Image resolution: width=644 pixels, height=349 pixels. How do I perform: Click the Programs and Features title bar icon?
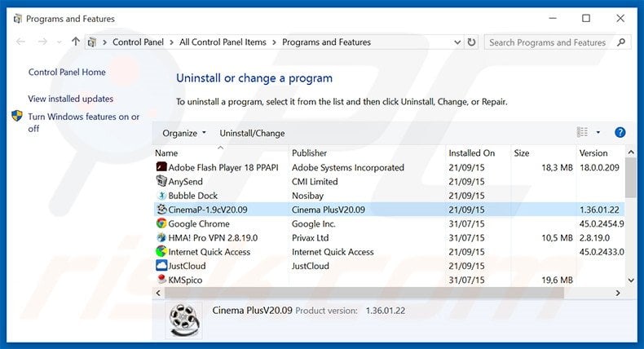pyautogui.click(x=17, y=19)
